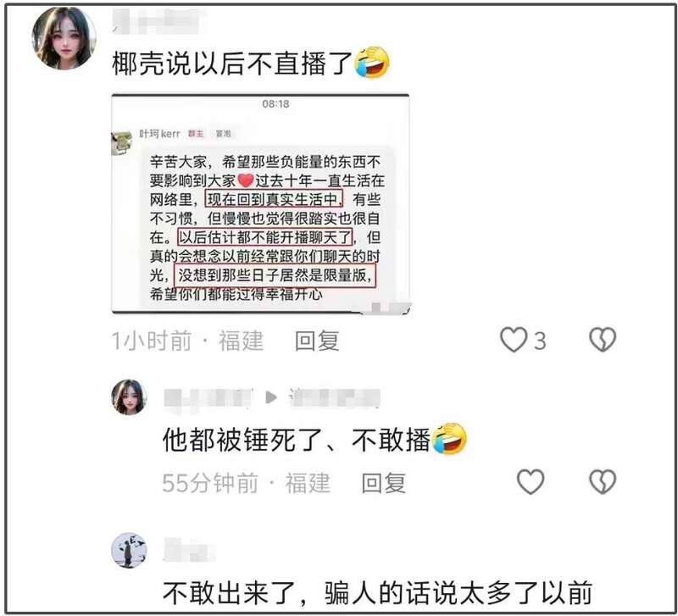Open the attached chat screenshot image

(x=261, y=203)
